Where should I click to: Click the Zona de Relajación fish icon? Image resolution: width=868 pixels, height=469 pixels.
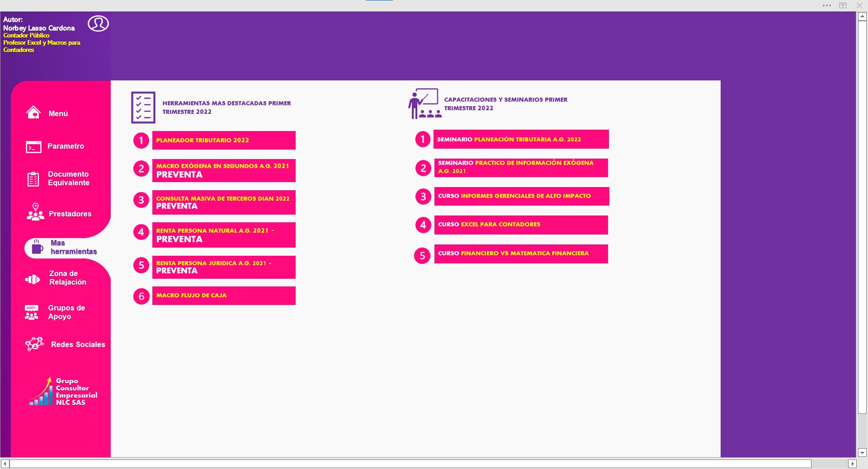(33, 280)
